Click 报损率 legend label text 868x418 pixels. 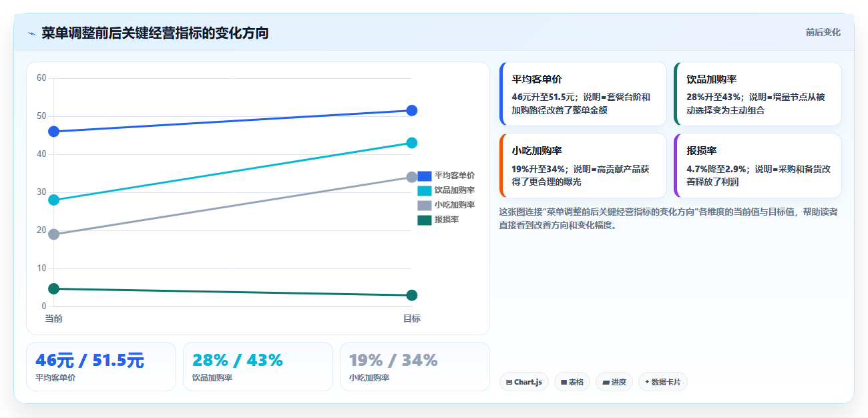click(x=447, y=220)
